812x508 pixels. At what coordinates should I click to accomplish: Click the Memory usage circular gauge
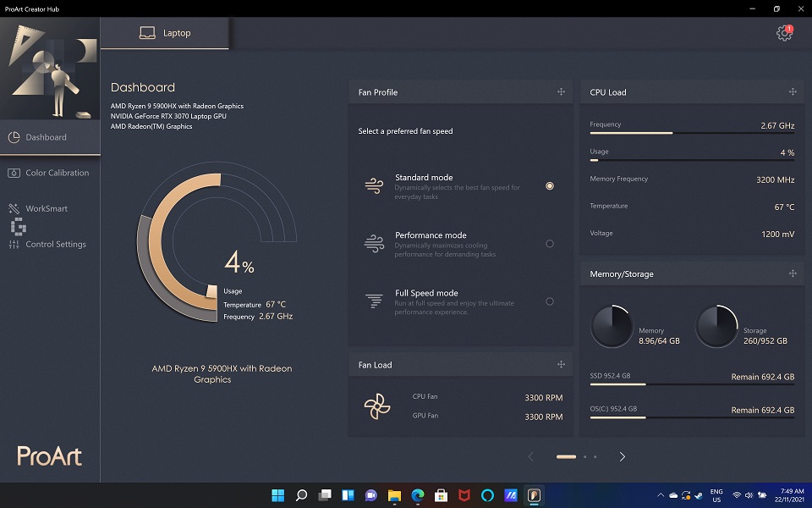click(x=612, y=326)
